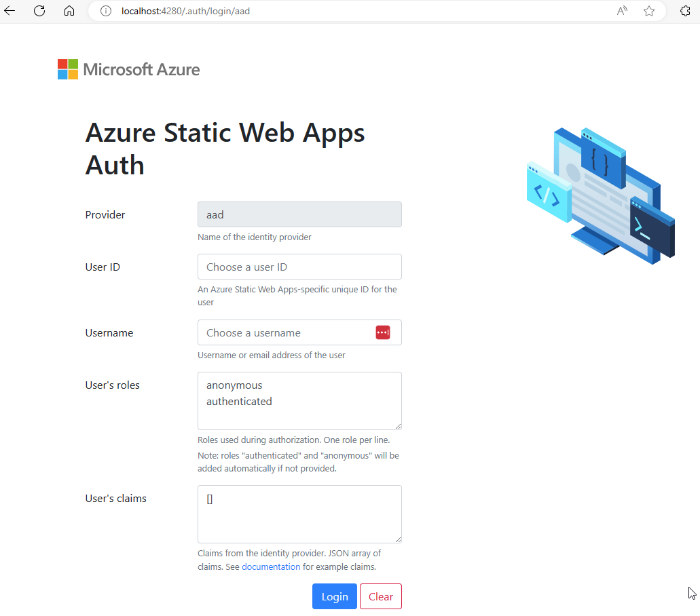Click the Azure Static Web Apps Auth heading
700x616 pixels.
click(225, 149)
